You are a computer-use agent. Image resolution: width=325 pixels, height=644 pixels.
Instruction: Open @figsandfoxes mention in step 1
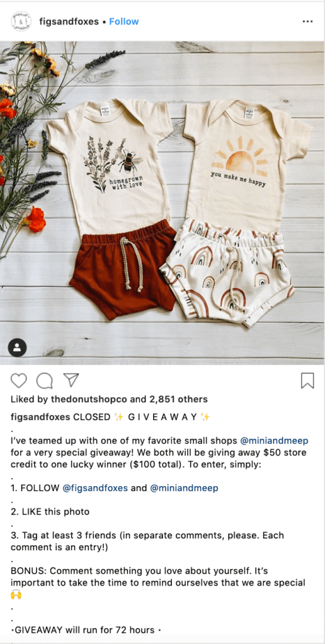[x=96, y=488]
